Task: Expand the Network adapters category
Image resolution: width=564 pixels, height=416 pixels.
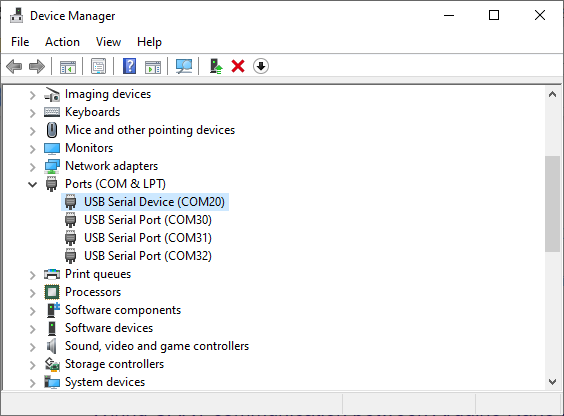Action: 32,167
